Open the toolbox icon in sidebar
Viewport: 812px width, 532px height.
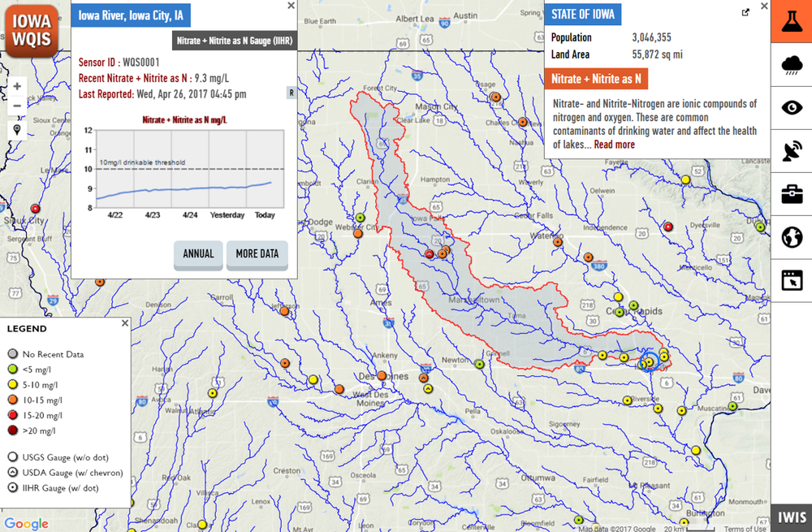pyautogui.click(x=791, y=194)
